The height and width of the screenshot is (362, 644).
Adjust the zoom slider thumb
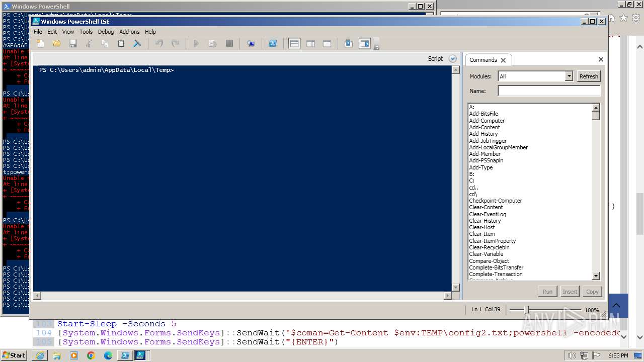point(526,310)
